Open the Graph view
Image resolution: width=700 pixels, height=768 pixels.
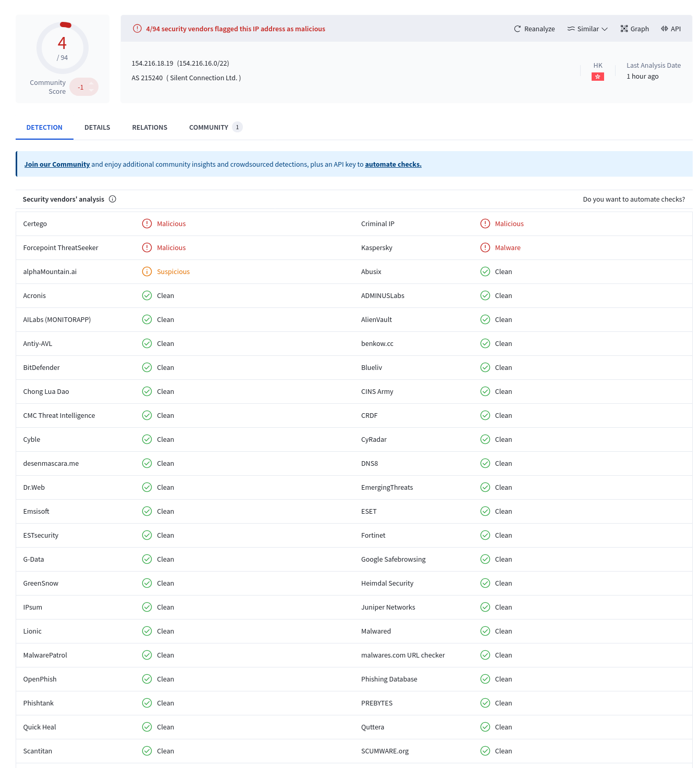tap(634, 29)
